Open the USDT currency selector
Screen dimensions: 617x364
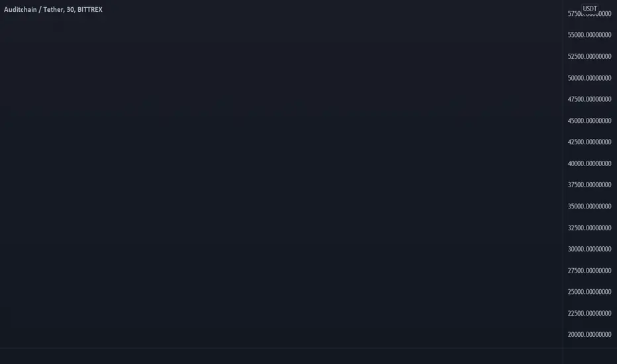589,8
